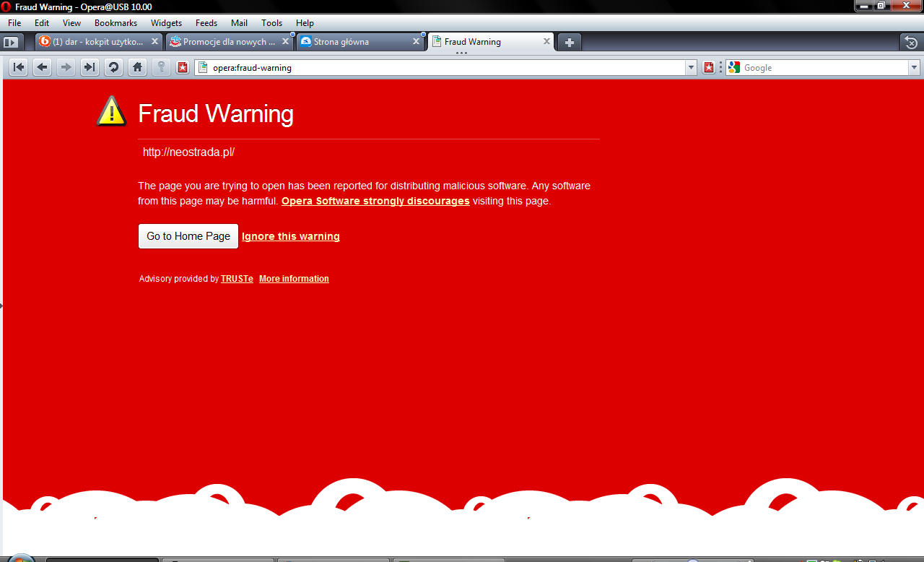Switch to the "Promocje dla nowych ..." tab
Image resolution: width=924 pixels, height=562 pixels.
230,42
